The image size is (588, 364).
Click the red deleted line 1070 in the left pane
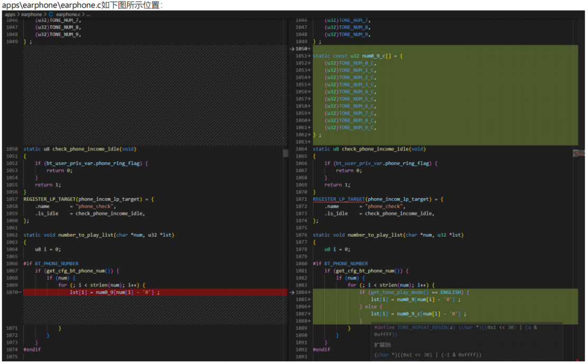point(155,292)
